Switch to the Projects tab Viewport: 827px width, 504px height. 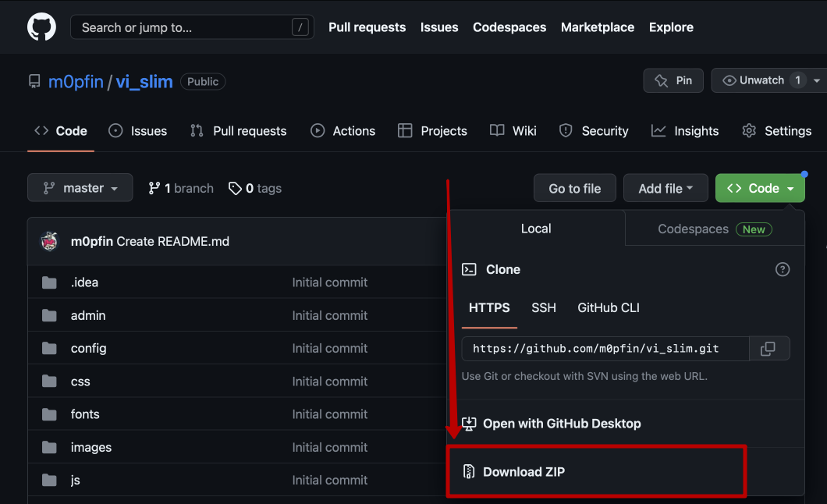[432, 131]
